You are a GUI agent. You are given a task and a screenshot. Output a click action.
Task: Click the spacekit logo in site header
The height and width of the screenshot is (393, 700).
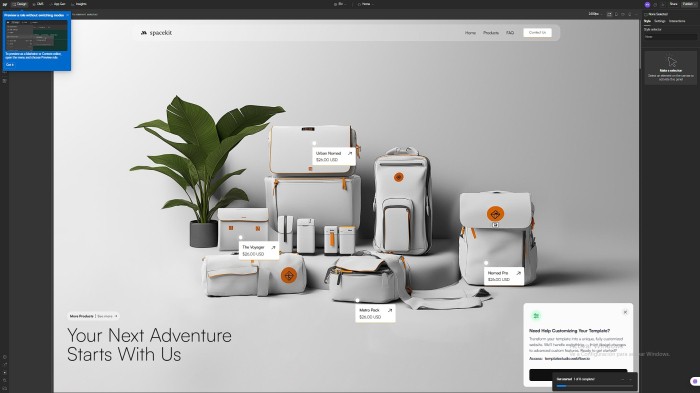coord(156,33)
